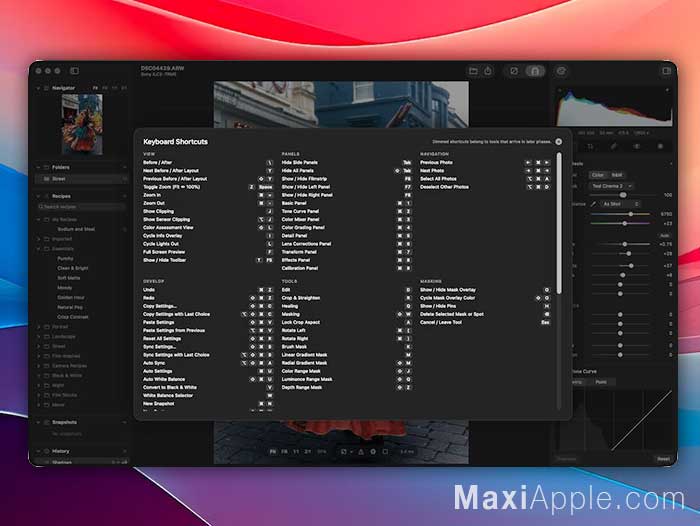This screenshot has width=700, height=526.
Task: Select the Street folder row
Action: tap(82, 179)
